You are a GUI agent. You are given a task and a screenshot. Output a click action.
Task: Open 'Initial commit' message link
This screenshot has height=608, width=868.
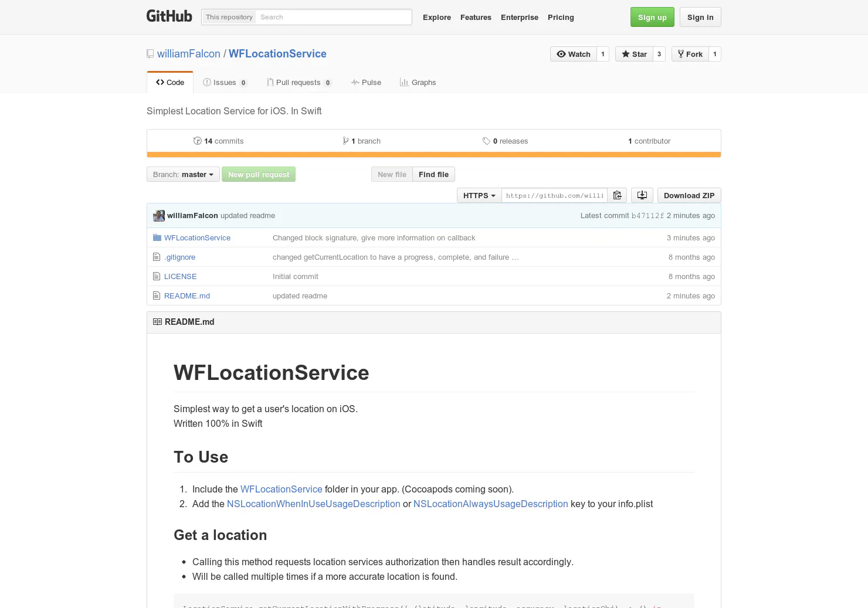(296, 276)
